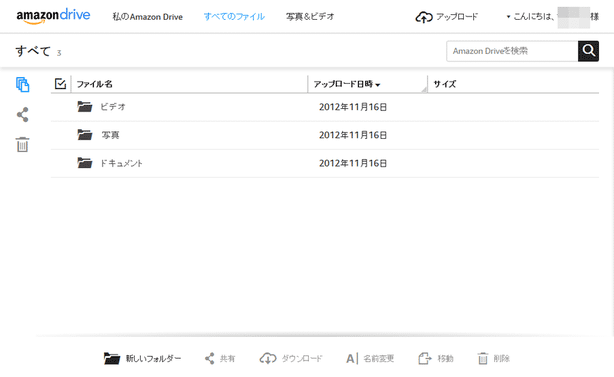Click the 共有 label

click(227, 358)
